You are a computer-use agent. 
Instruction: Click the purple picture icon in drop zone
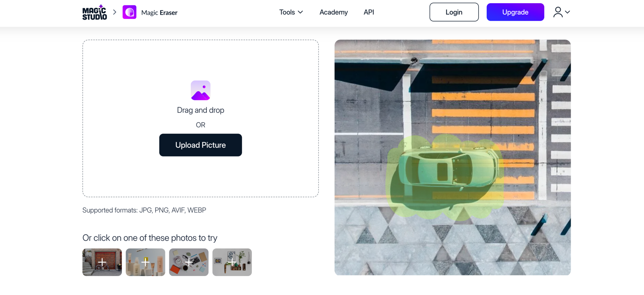200,90
